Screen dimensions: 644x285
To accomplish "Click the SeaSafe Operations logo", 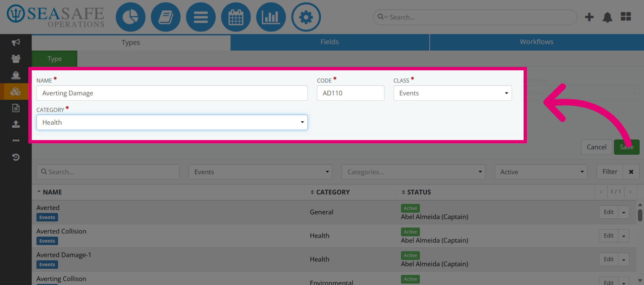I will (x=56, y=16).
